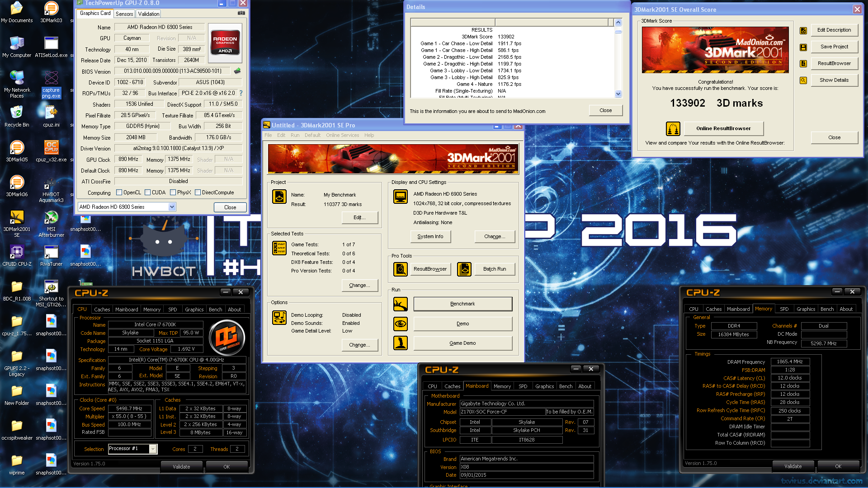The height and width of the screenshot is (488, 868).
Task: Click the mainboard Model field Z170X-SOC Force-CF
Action: point(502,412)
